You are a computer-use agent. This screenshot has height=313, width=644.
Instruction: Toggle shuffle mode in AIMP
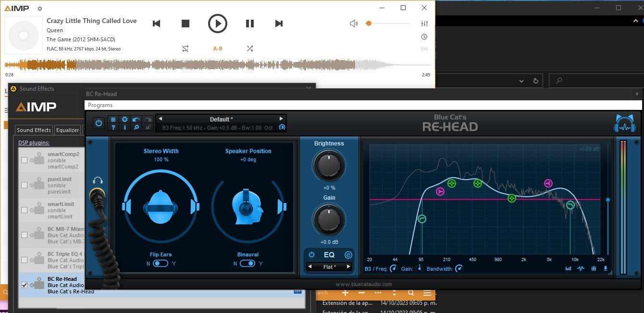(x=249, y=48)
